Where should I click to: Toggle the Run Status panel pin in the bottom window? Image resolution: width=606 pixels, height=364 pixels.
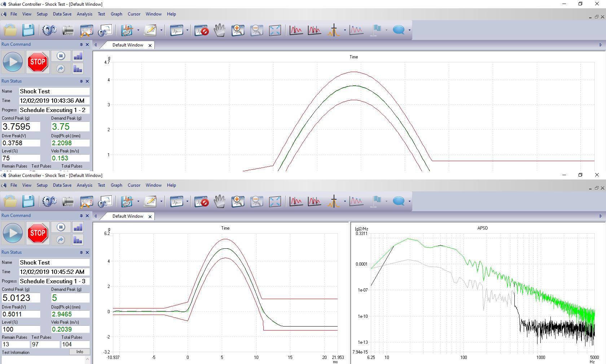(x=81, y=252)
